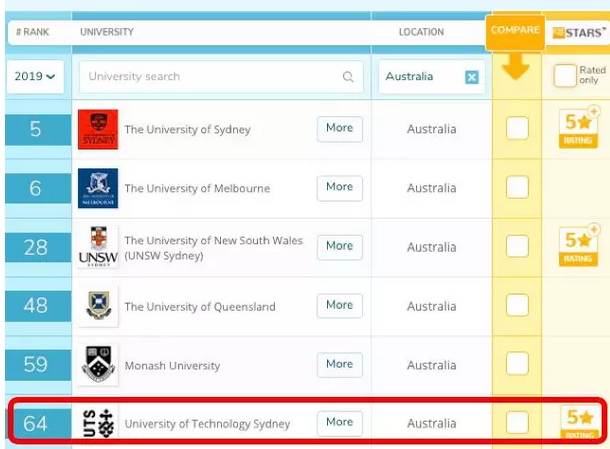Click the search magnifier icon

[x=348, y=77]
